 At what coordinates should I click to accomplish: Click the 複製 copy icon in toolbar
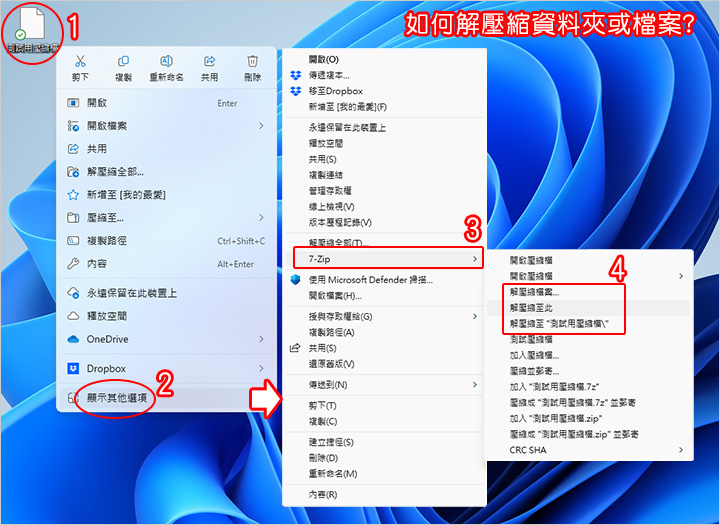click(123, 61)
